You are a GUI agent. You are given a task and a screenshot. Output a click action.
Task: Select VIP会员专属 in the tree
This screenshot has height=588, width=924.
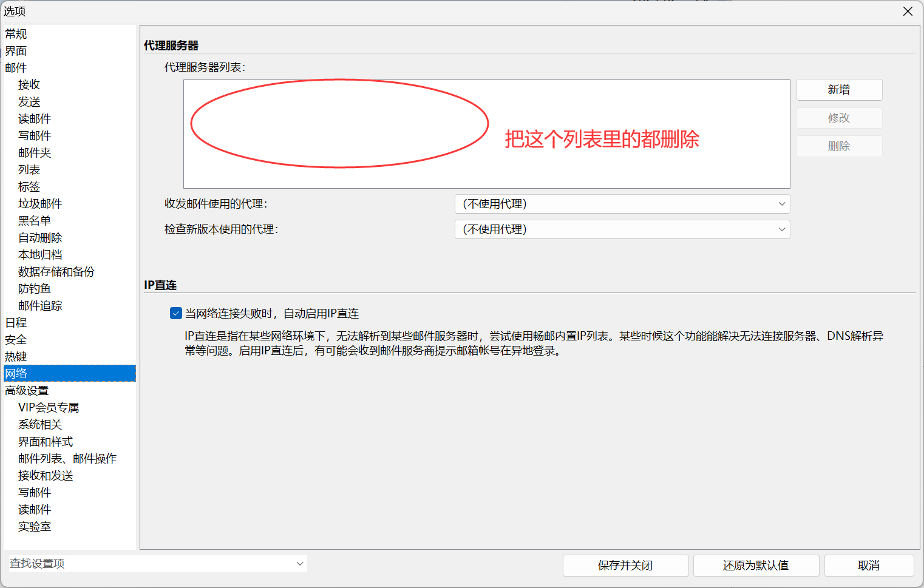49,408
